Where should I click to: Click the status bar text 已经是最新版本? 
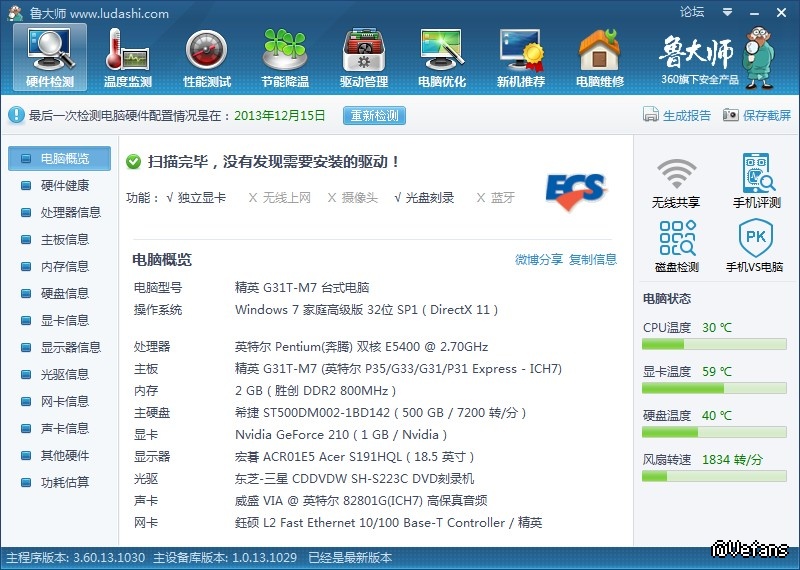[350, 558]
